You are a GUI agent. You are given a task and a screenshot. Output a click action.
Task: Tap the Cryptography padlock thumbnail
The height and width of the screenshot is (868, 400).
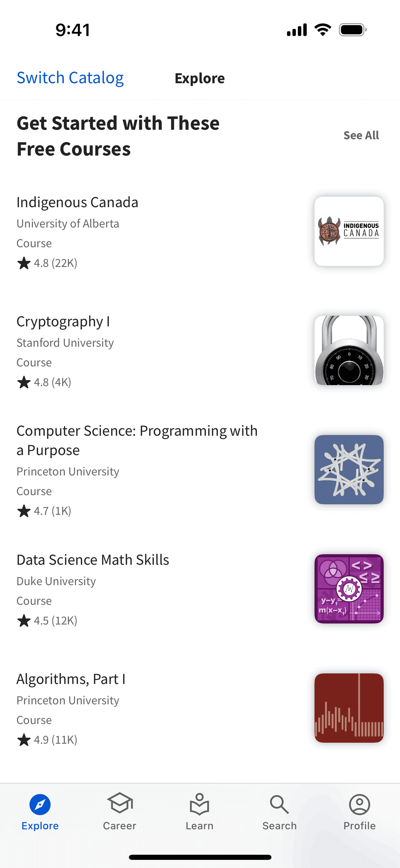[x=349, y=350]
